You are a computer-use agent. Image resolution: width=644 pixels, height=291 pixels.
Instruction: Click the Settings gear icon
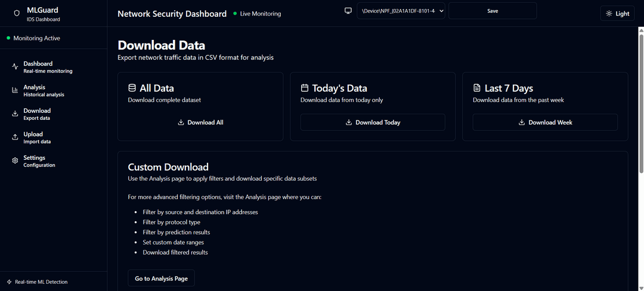[15, 161]
